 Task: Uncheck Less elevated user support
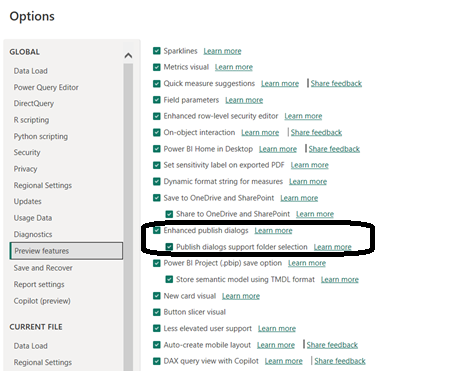pos(157,328)
